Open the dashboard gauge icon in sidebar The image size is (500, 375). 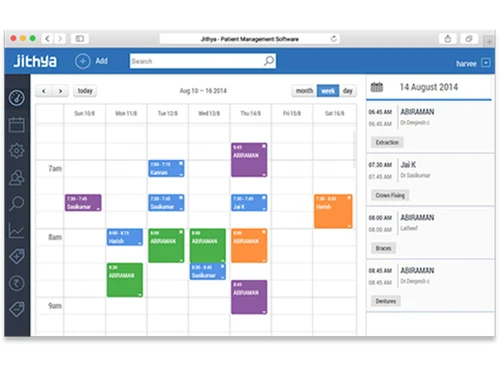[17, 98]
